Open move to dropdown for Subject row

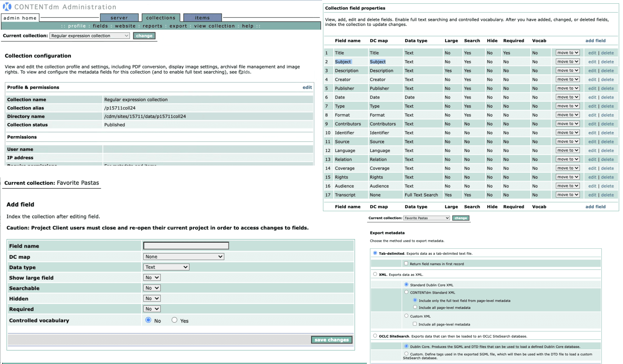pos(567,62)
